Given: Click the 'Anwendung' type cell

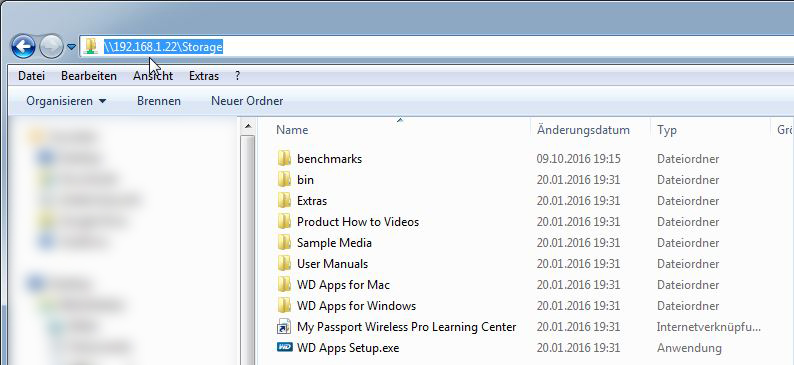Looking at the screenshot, I should click(689, 348).
